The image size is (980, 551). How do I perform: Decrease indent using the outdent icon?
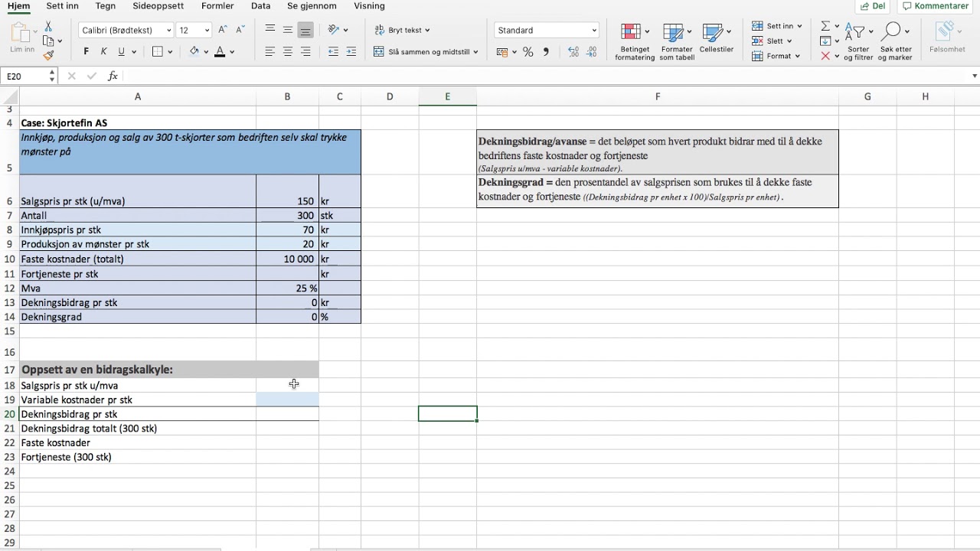coord(333,52)
